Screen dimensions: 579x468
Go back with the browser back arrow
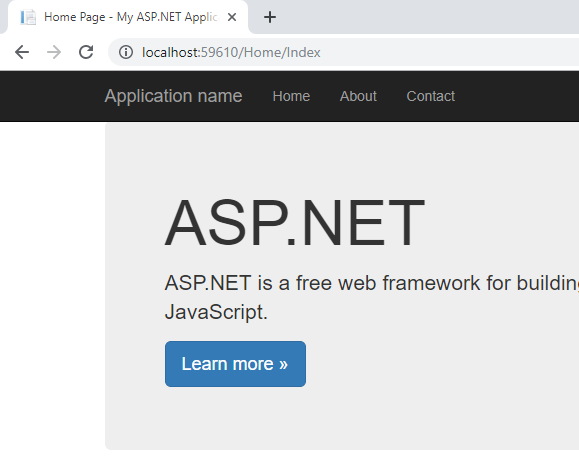coord(22,52)
